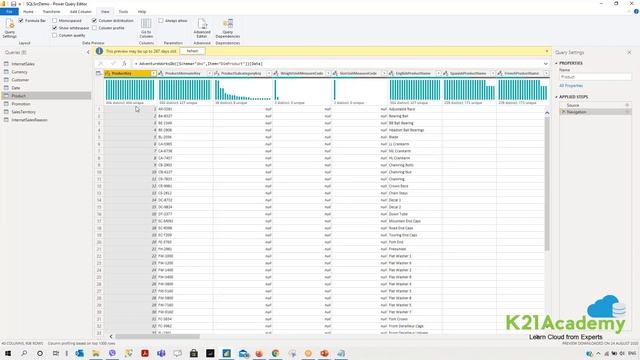Confirm formula with checkmark icon

pos(113,64)
